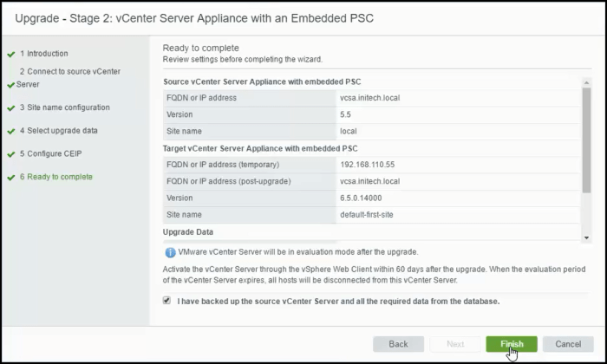Click the green checkmark beside Introduction

(x=10, y=54)
